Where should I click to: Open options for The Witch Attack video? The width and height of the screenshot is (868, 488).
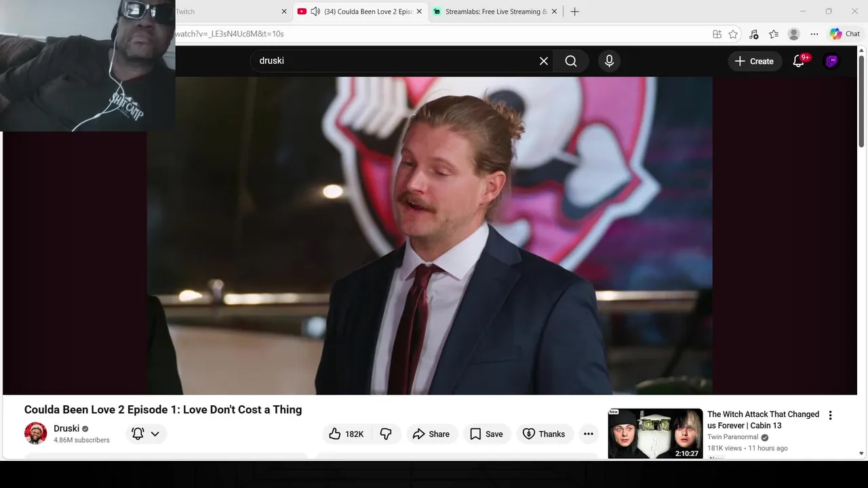[x=830, y=415]
